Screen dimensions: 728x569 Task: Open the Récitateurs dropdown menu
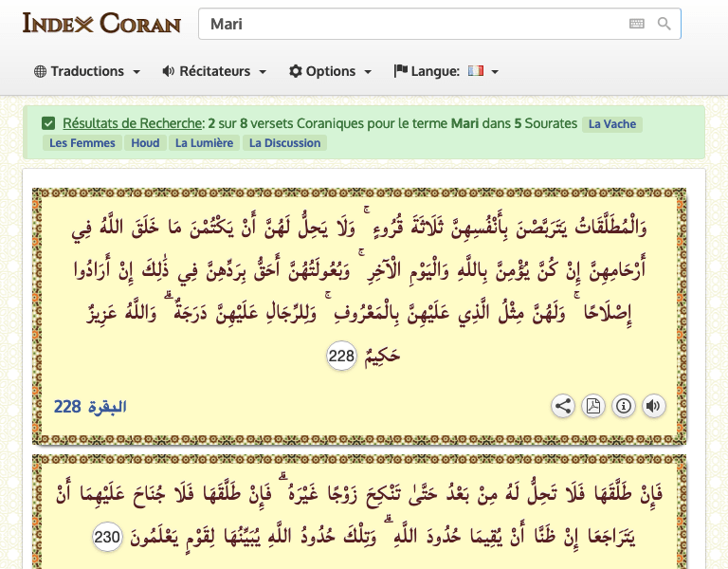point(214,71)
